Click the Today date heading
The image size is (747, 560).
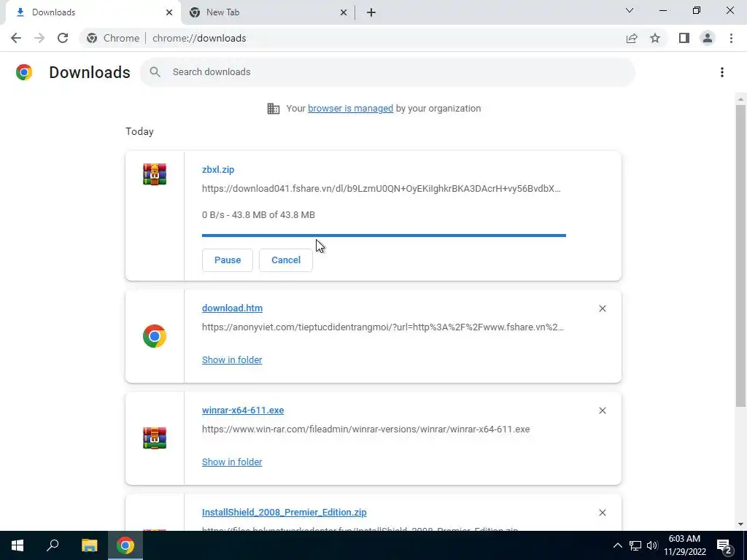click(139, 131)
